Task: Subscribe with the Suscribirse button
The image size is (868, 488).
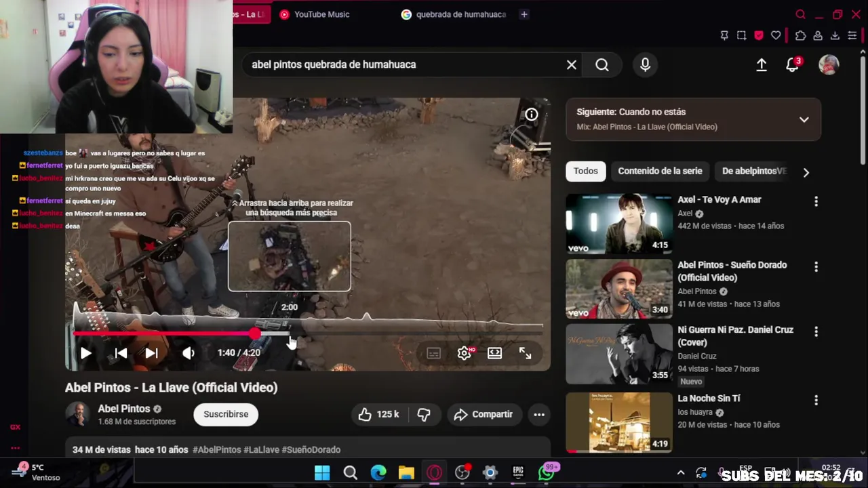Action: 226,414
